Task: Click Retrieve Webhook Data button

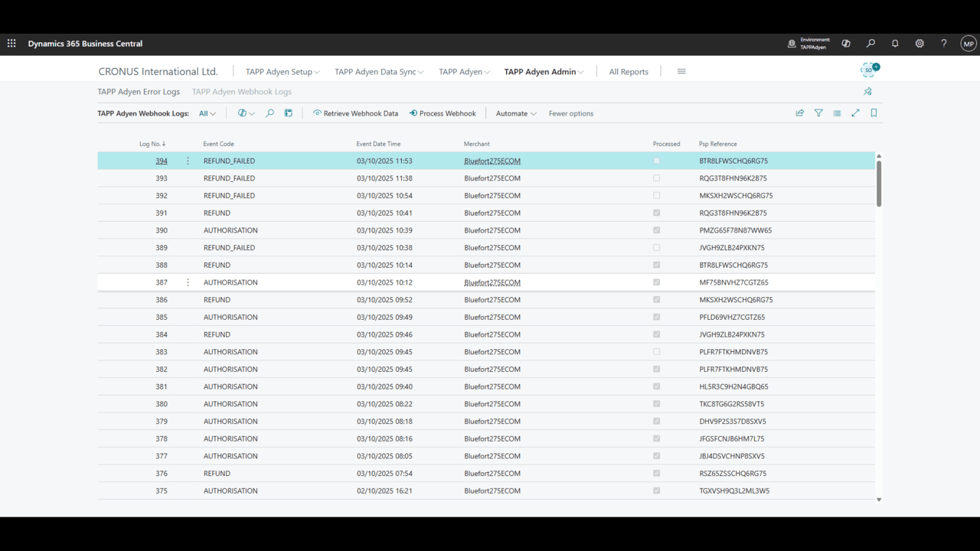Action: (x=355, y=113)
